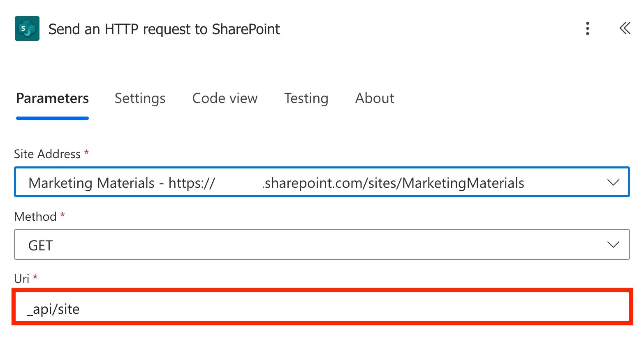Open the About tab
Viewport: 644px width, 341px height.
375,98
